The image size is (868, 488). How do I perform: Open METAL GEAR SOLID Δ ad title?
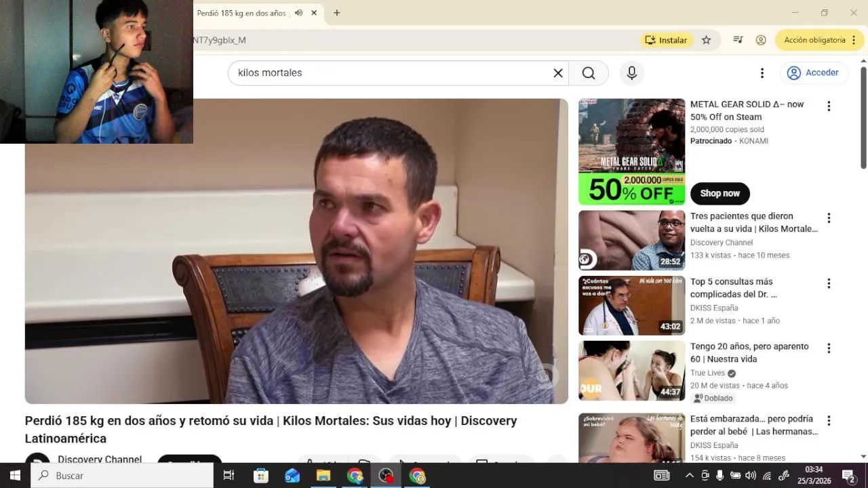[747, 110]
